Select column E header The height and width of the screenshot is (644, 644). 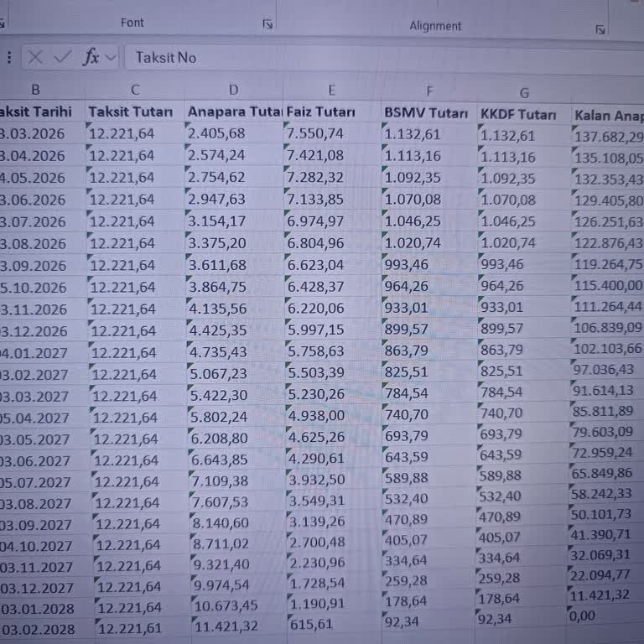click(x=332, y=90)
